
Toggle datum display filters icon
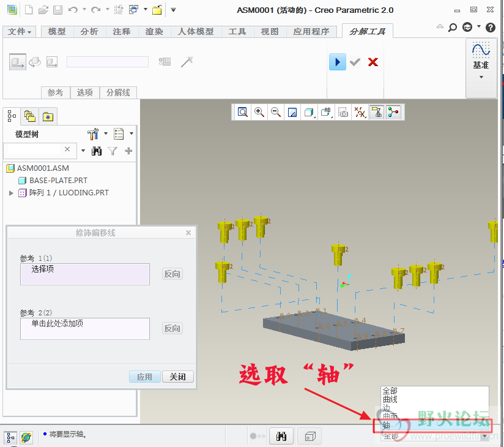tap(360, 112)
